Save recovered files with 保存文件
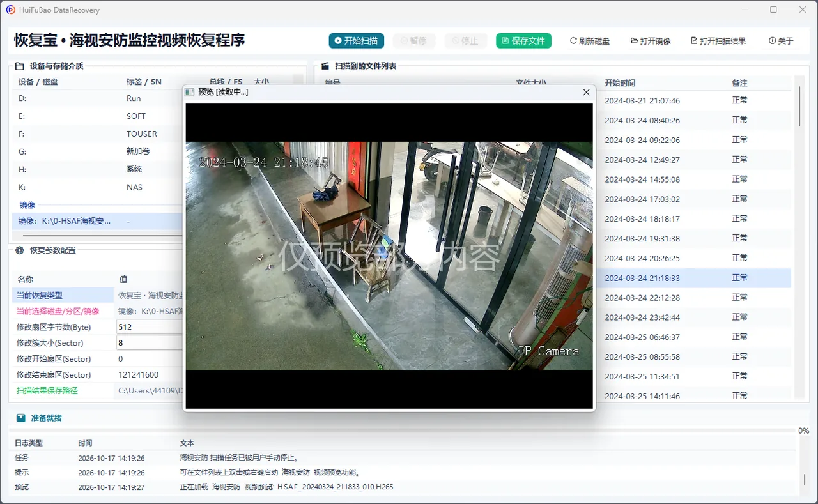Image resolution: width=818 pixels, height=504 pixels. 523,41
